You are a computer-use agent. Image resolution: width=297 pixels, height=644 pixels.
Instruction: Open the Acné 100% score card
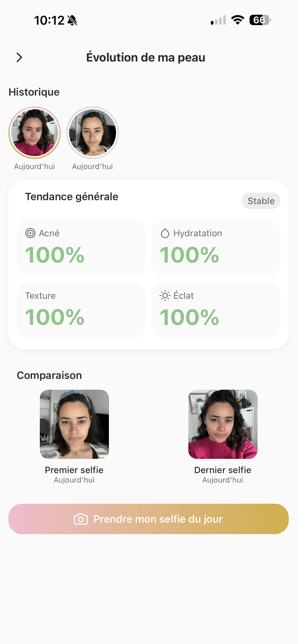[81, 248]
